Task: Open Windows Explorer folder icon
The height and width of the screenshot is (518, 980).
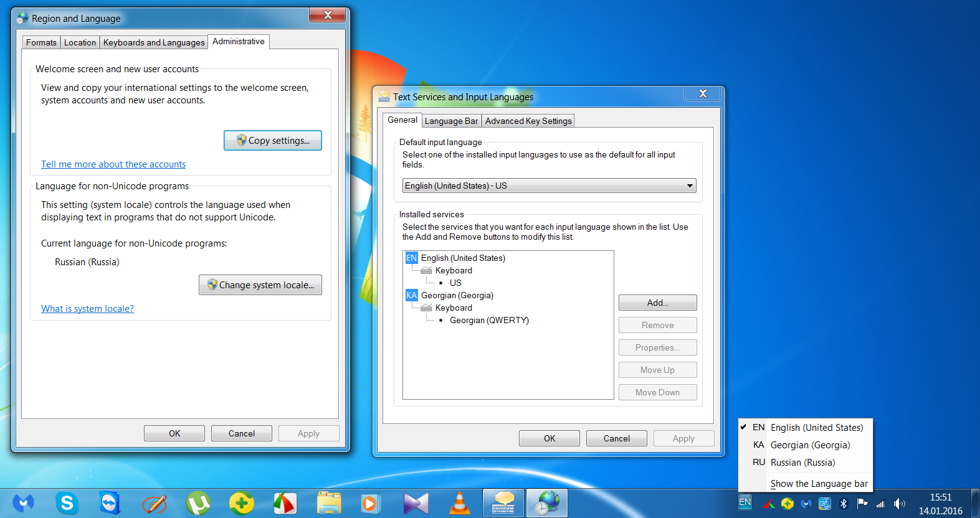Action: click(329, 503)
